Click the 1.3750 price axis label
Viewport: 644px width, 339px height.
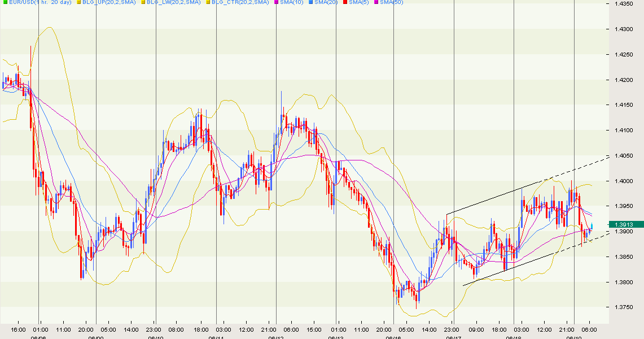624,307
